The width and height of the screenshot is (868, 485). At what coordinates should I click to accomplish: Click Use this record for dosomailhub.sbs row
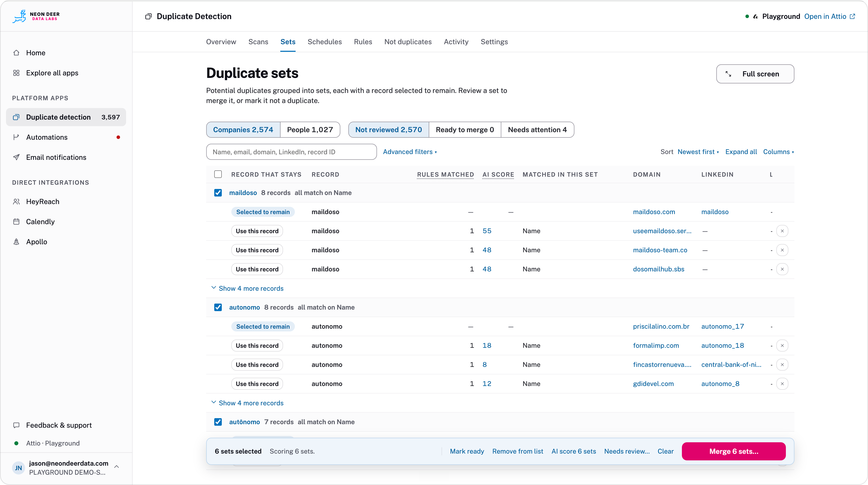pyautogui.click(x=257, y=269)
